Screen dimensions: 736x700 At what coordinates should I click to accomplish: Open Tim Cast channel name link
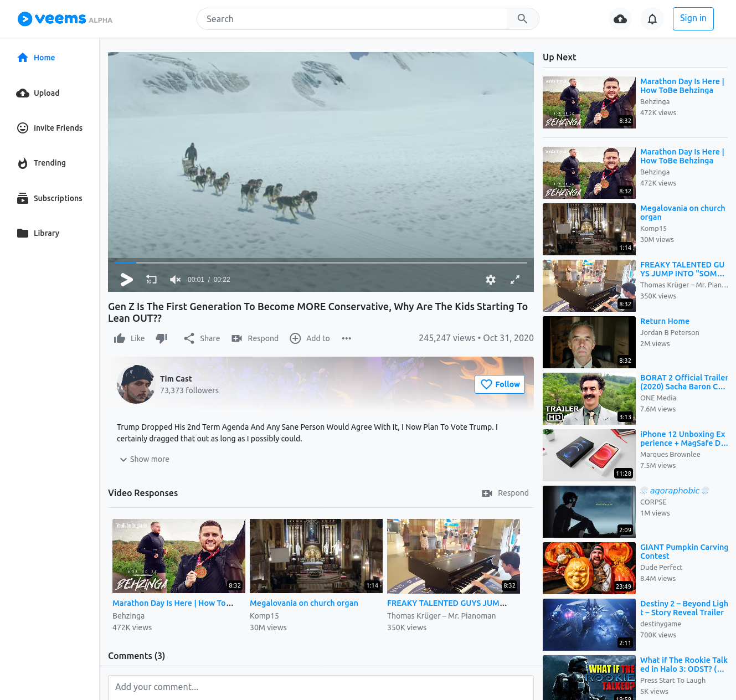click(176, 379)
